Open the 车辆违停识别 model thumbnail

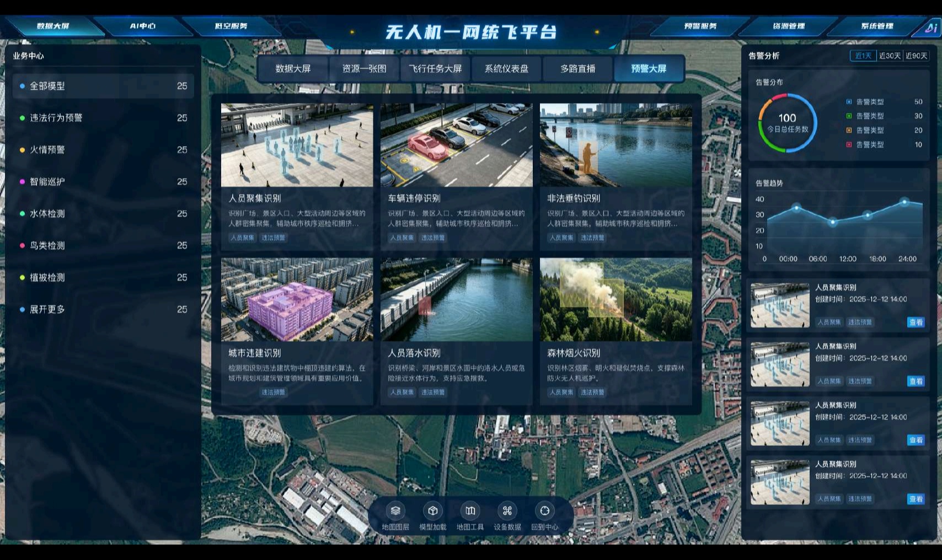(457, 145)
